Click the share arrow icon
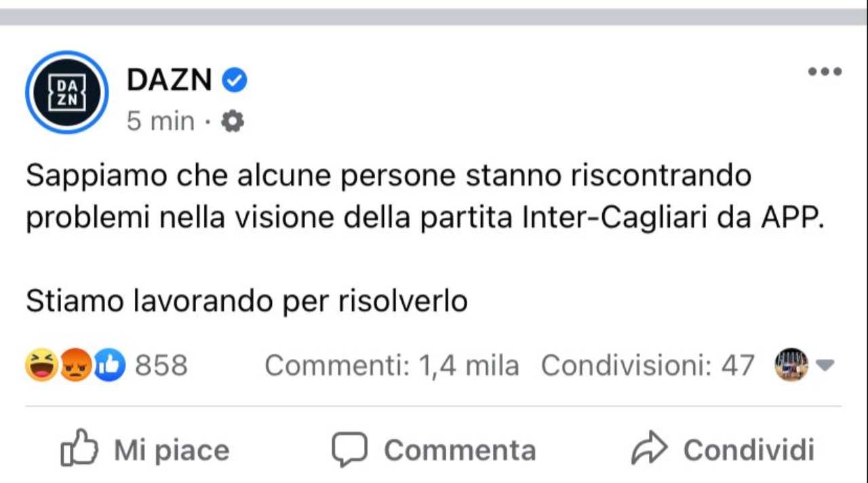Viewport: 868px width, 483px height. 650,448
